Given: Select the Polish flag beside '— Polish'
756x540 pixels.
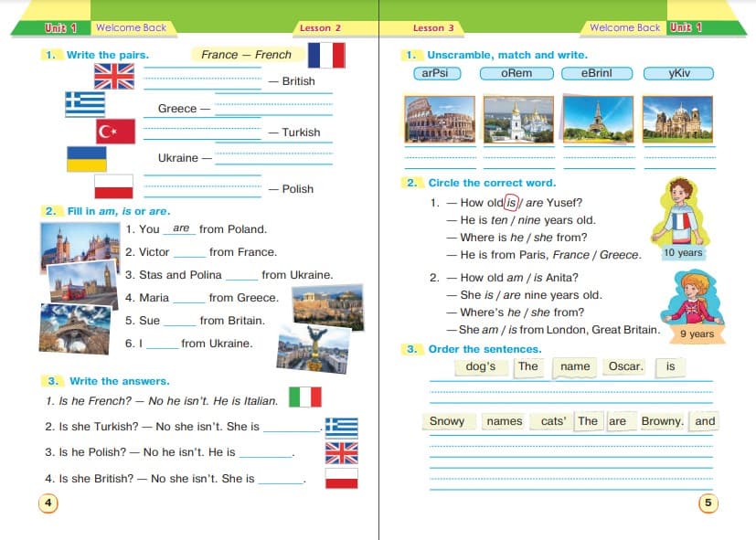Looking at the screenshot, I should (x=113, y=187).
